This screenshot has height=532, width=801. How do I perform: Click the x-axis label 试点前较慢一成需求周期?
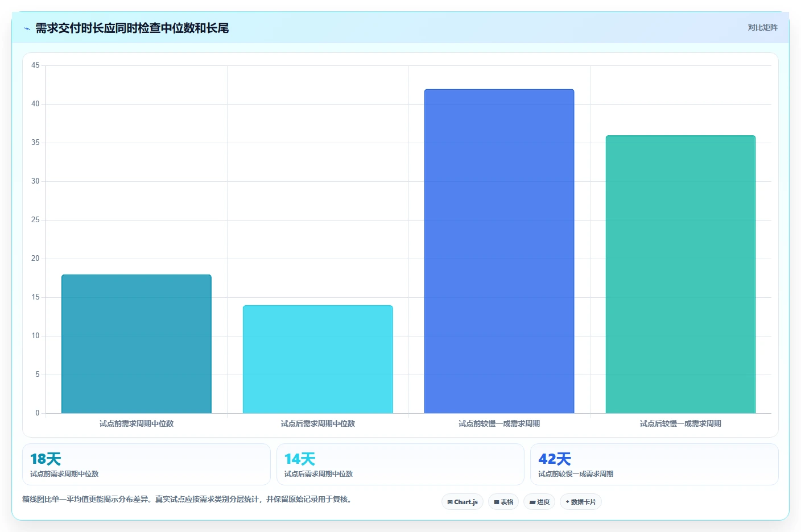coord(499,423)
